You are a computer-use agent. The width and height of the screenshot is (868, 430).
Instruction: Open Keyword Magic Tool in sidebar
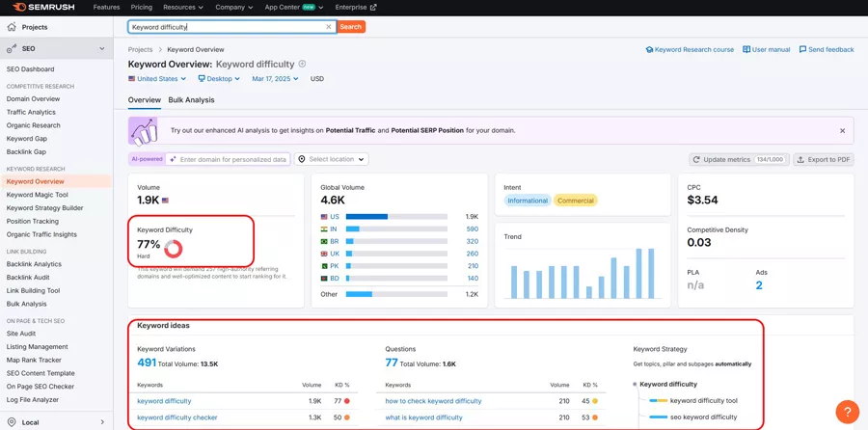click(37, 195)
